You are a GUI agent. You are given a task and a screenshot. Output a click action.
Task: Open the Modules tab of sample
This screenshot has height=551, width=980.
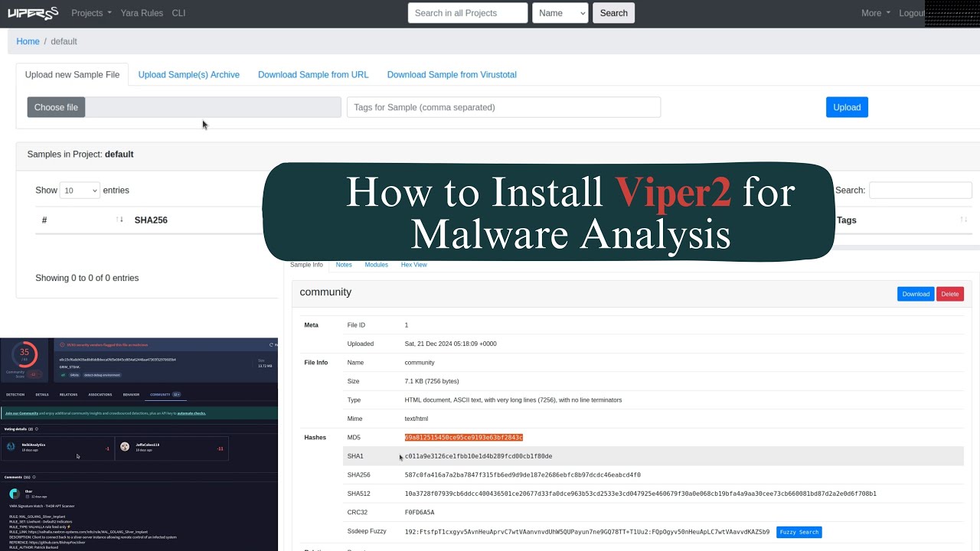(376, 265)
